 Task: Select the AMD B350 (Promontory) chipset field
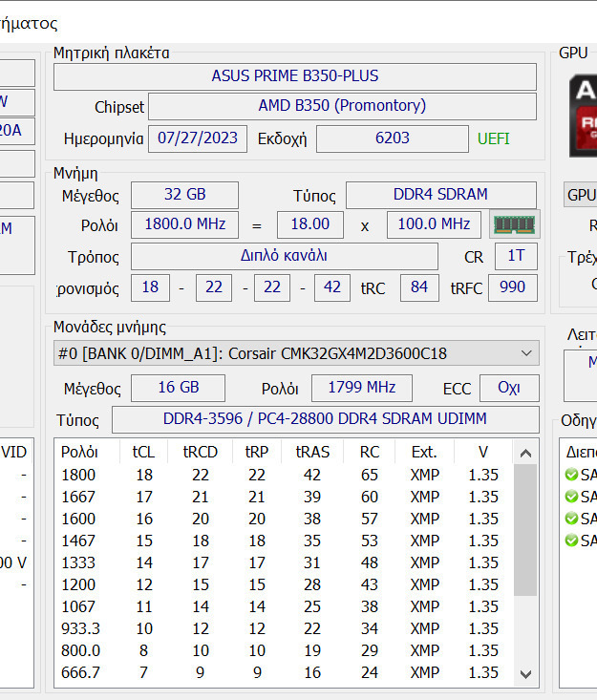(342, 106)
